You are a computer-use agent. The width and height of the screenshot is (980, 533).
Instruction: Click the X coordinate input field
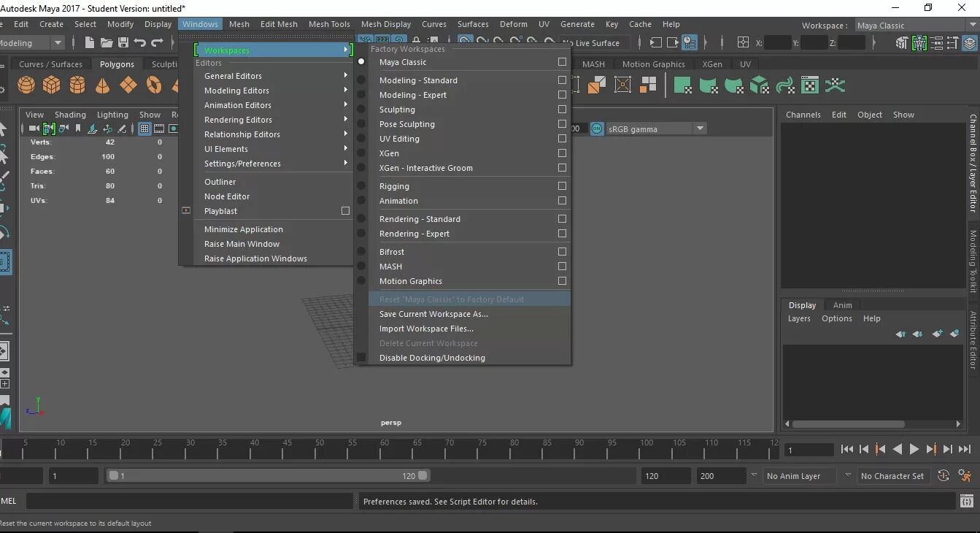click(x=777, y=43)
